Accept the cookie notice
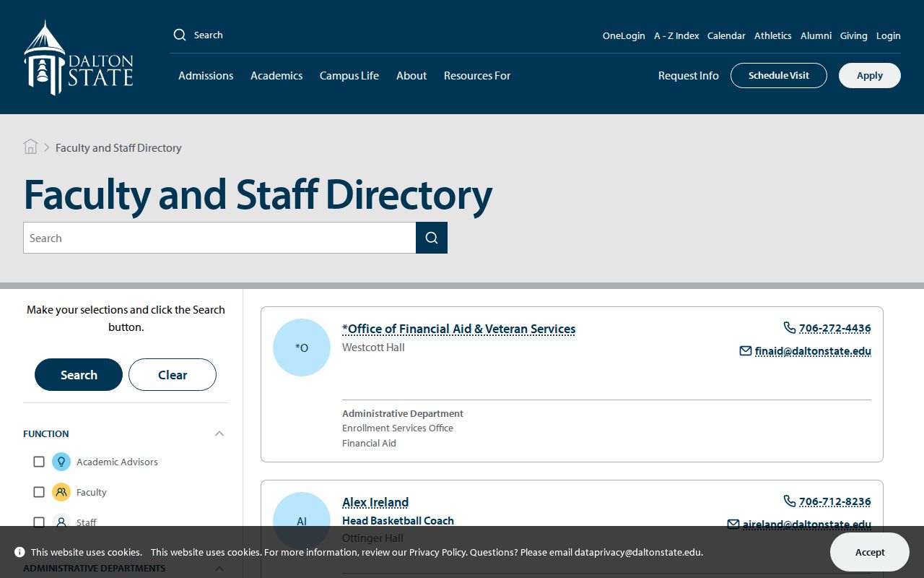 [870, 552]
